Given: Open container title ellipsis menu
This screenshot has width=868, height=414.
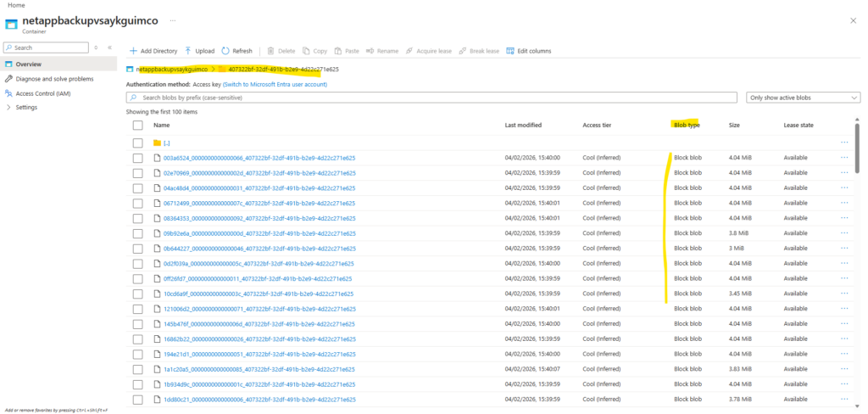Looking at the screenshot, I should (173, 19).
